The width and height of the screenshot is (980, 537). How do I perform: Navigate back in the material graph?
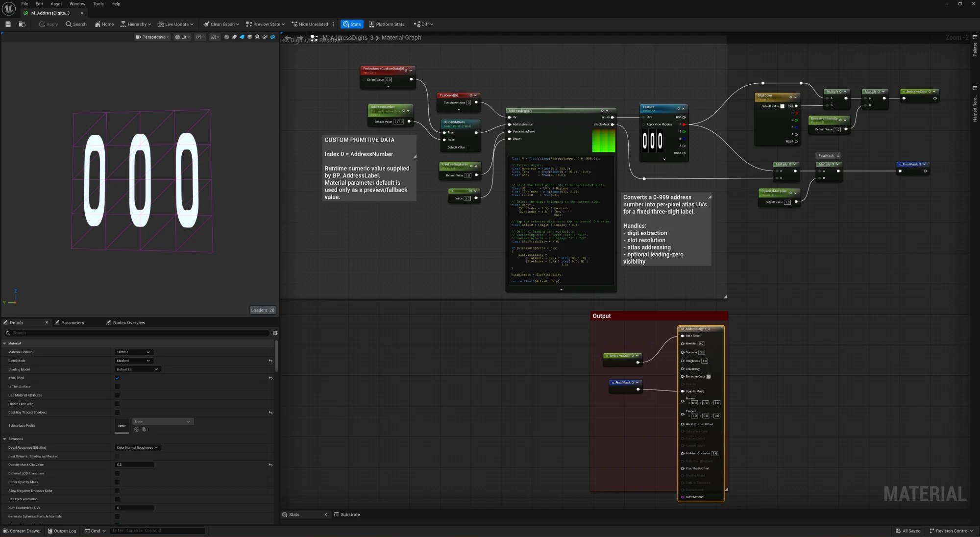click(288, 38)
